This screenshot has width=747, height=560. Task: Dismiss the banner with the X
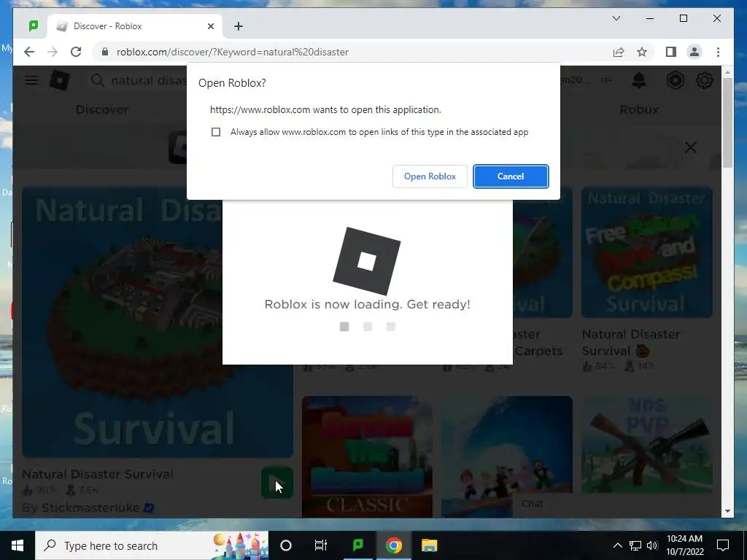click(690, 147)
